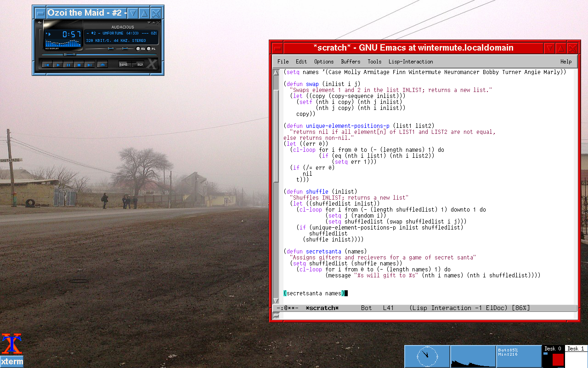Adjust the Audacious balance slider

[x=125, y=48]
